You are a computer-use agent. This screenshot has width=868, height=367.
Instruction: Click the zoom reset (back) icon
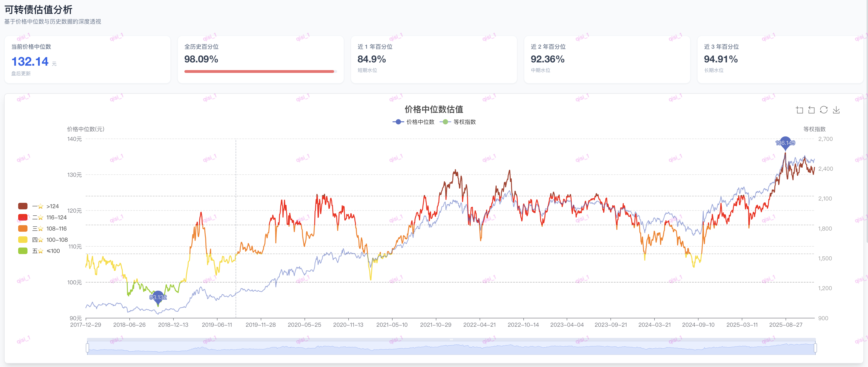[811, 110]
